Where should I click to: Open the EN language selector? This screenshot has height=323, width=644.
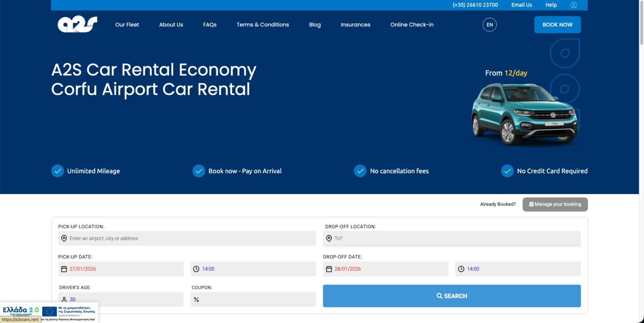tap(489, 25)
